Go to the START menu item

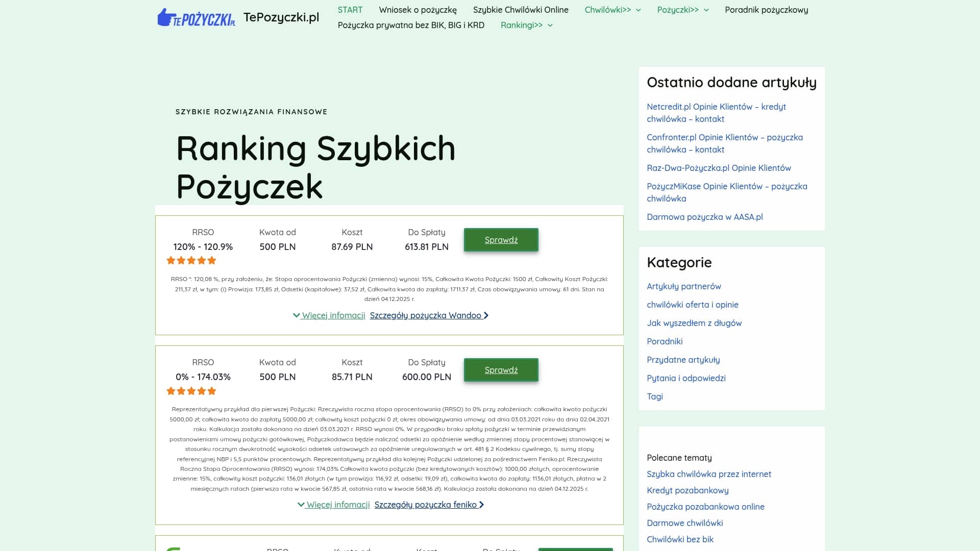(x=350, y=10)
